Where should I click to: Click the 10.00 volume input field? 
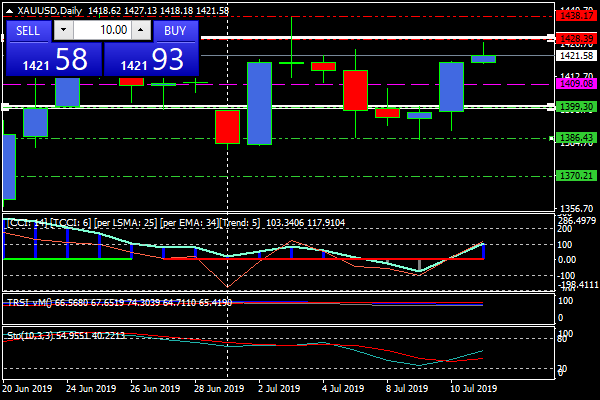[101, 31]
